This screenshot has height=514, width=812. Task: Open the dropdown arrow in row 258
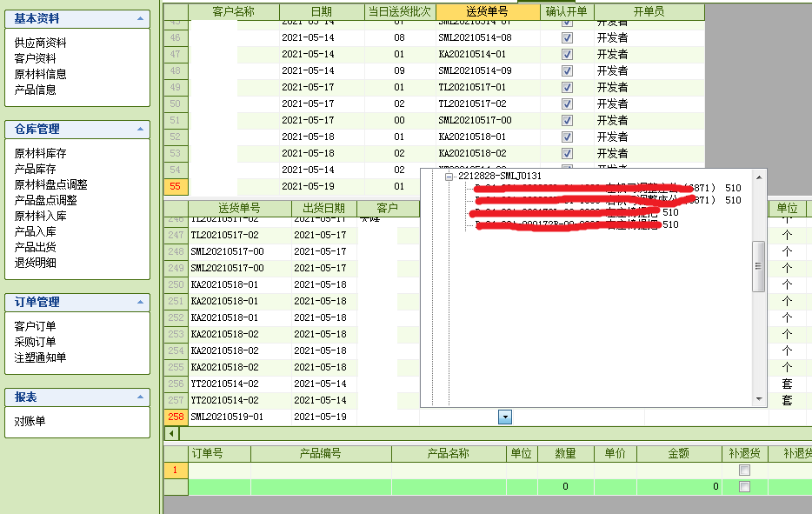pyautogui.click(x=504, y=417)
